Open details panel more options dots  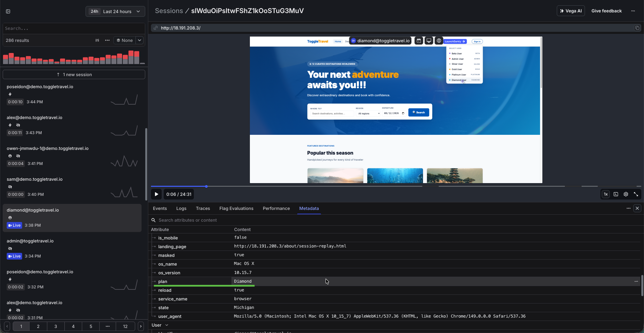pos(628,208)
